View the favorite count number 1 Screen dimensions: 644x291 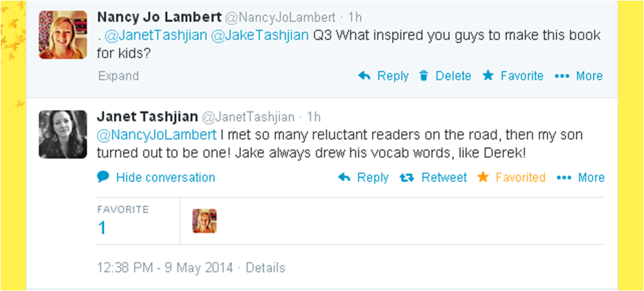[x=102, y=228]
